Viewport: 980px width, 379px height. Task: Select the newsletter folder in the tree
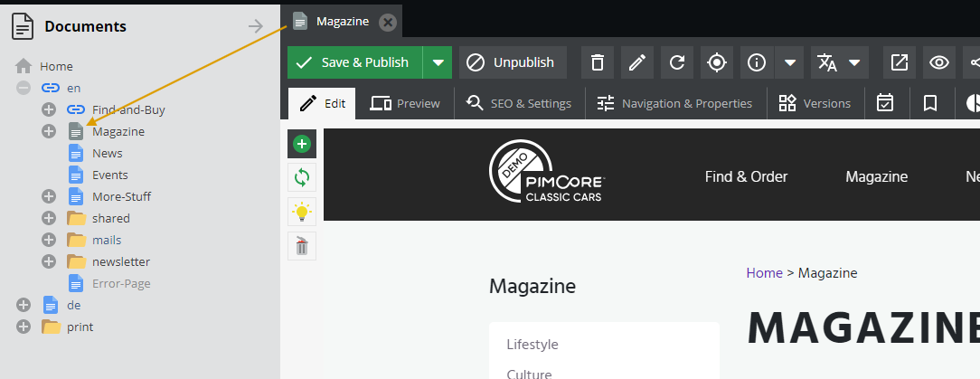(x=121, y=262)
